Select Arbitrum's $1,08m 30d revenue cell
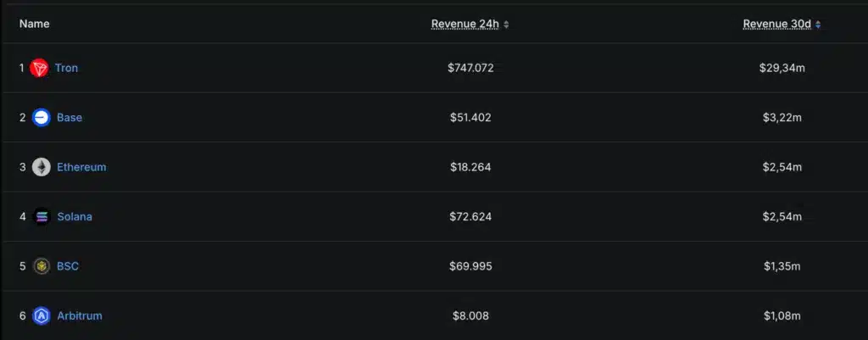Image resolution: width=868 pixels, height=340 pixels. click(x=782, y=316)
